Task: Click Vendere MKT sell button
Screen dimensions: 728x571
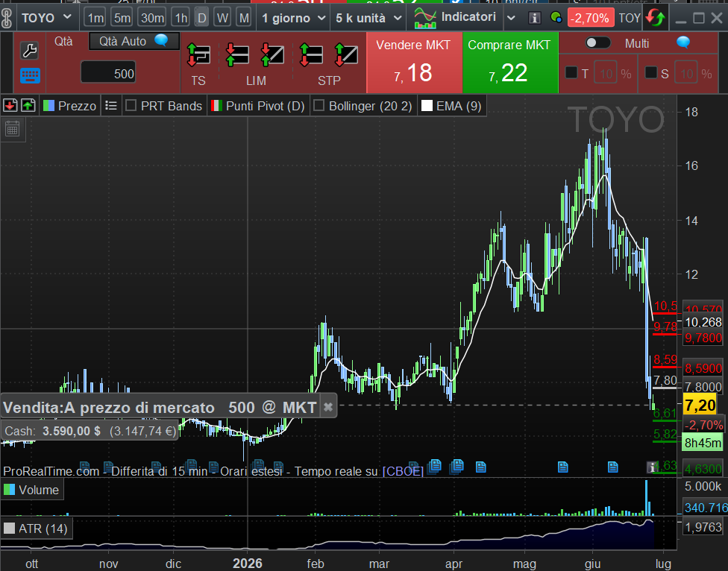Action: (x=414, y=63)
